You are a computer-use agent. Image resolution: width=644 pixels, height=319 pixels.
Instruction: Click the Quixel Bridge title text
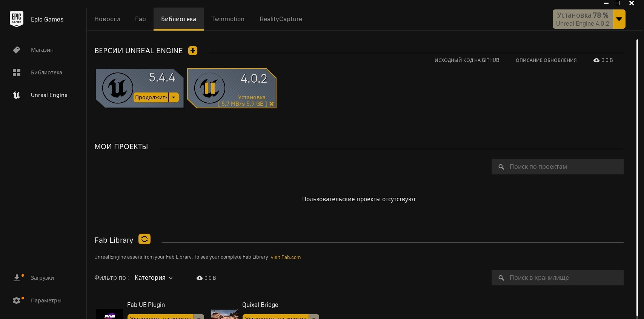(260, 305)
